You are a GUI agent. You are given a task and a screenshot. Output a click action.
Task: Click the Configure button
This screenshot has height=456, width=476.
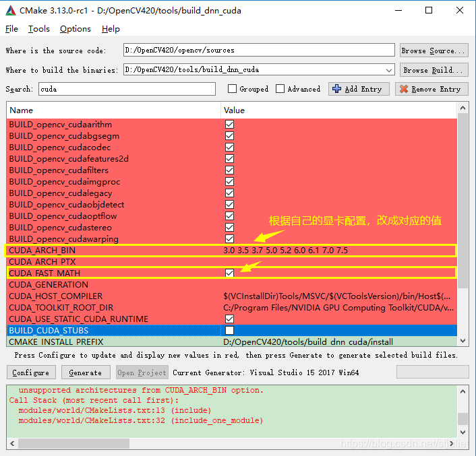[31, 372]
